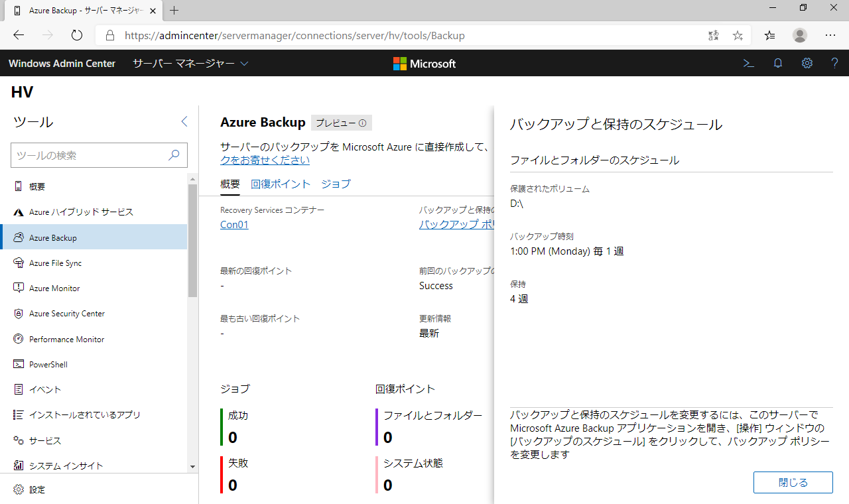The height and width of the screenshot is (504, 849).
Task: Click the installed apps list icon
Action: click(x=18, y=415)
